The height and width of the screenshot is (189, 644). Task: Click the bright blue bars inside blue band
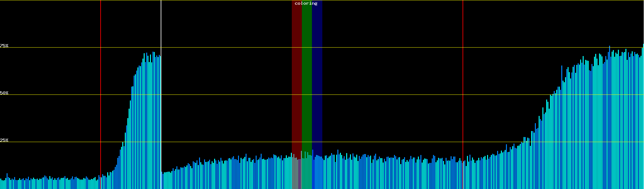317,173
